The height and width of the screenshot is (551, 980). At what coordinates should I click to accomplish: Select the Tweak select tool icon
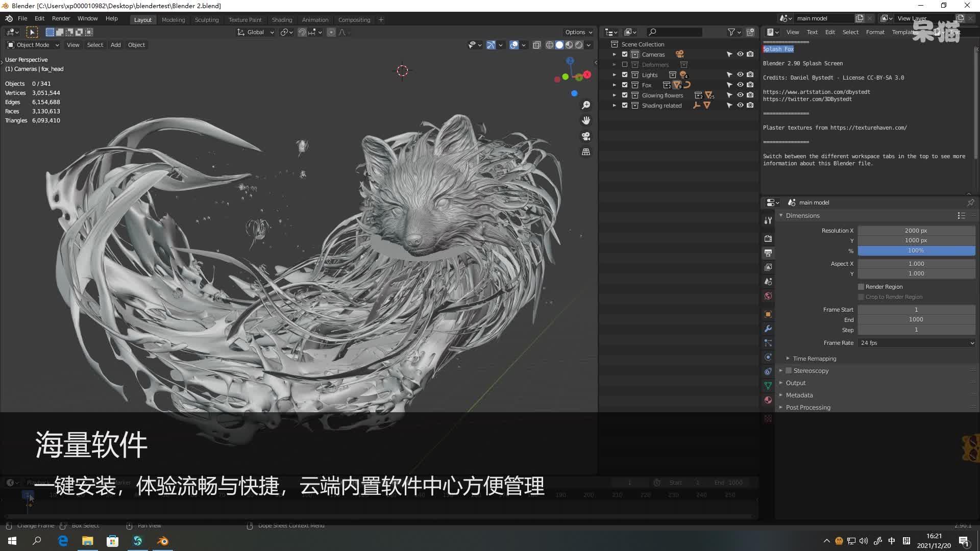point(32,32)
